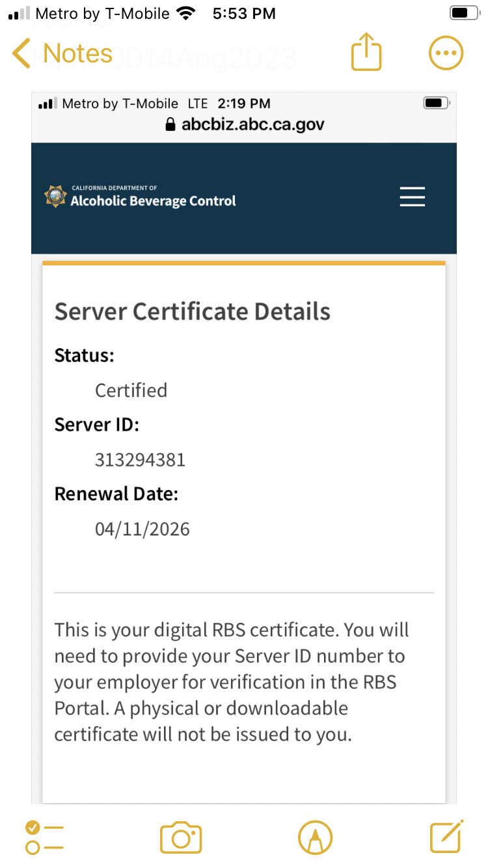Tap the Alcoholic Beverage Control title

tap(153, 200)
